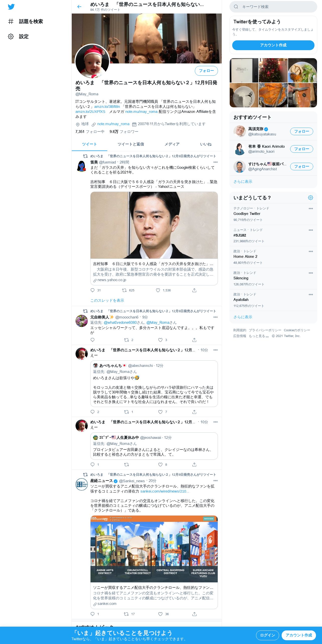Click the キーワード検索 search field

(x=273, y=7)
